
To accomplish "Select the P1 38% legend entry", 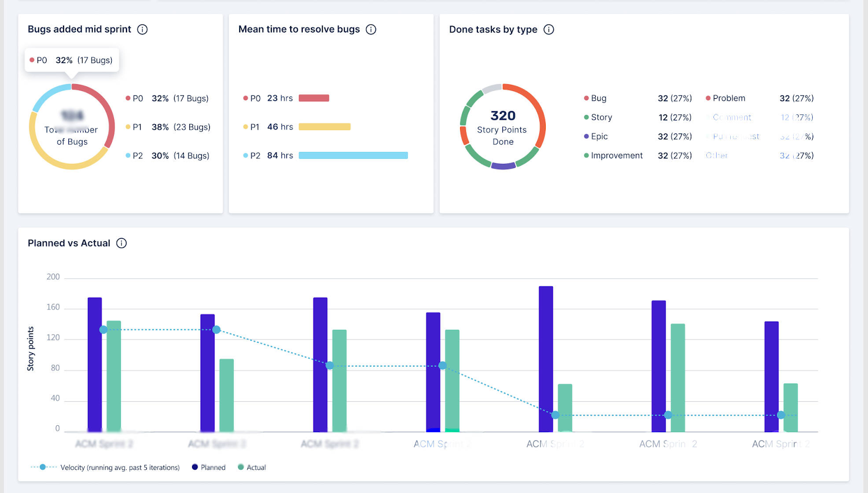I will [168, 127].
